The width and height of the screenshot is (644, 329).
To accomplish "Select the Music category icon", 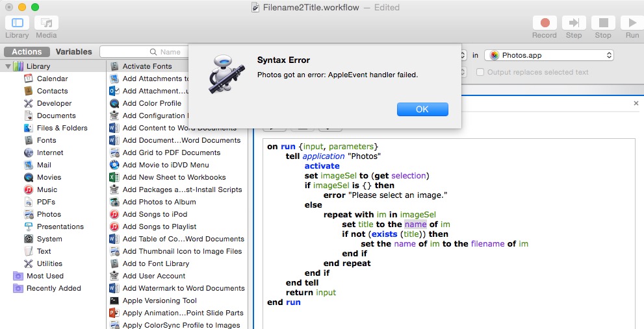I will point(29,189).
